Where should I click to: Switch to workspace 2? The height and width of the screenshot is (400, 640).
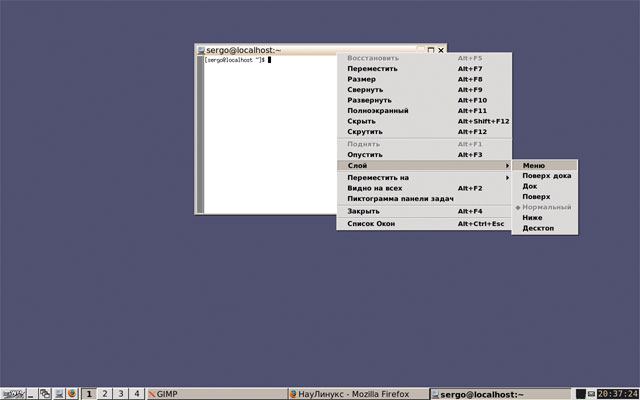[x=105, y=393]
